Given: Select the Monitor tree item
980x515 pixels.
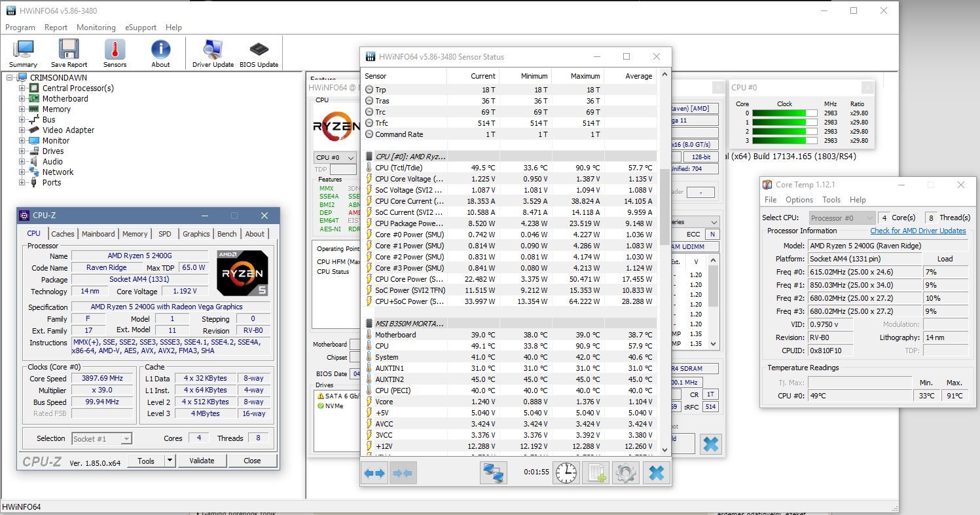Looking at the screenshot, I should coord(56,141).
